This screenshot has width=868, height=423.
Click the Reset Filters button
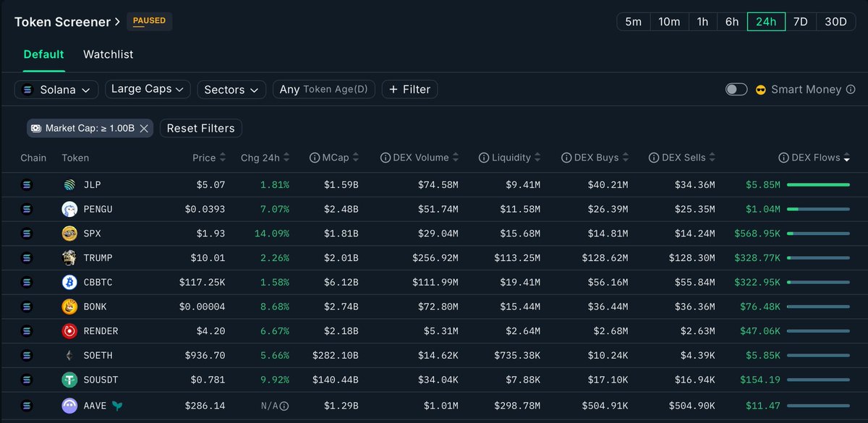pyautogui.click(x=200, y=128)
